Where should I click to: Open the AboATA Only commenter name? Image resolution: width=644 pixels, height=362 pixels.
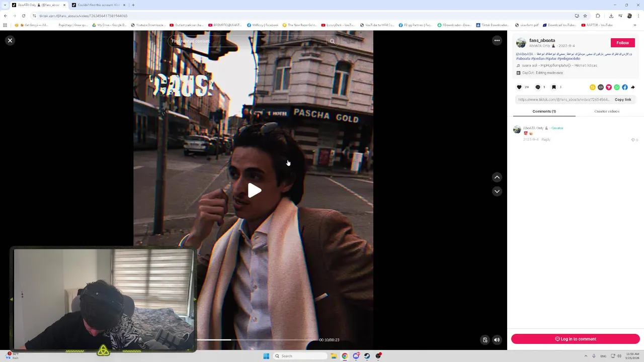tap(533, 128)
